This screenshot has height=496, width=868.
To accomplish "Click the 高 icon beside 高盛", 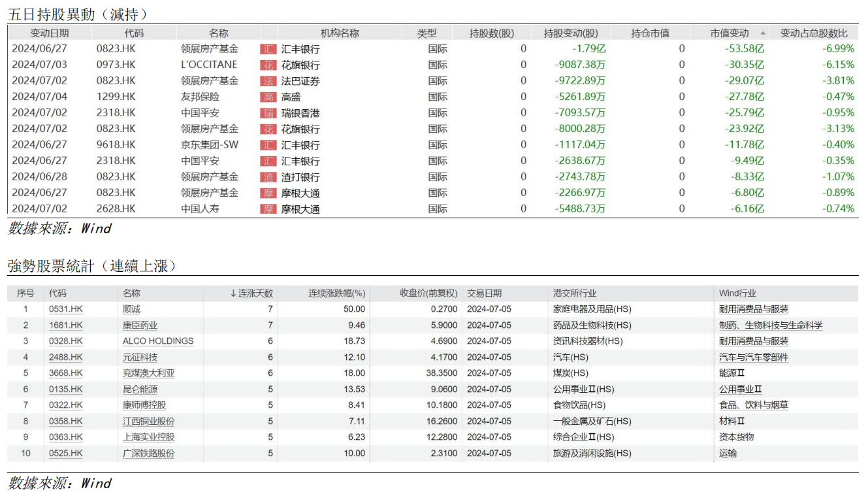I will tap(269, 97).
